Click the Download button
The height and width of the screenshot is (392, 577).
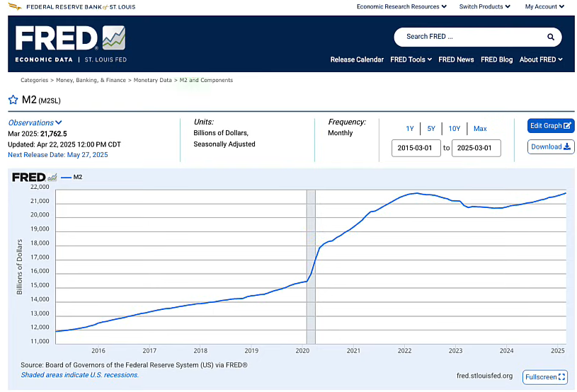point(551,146)
